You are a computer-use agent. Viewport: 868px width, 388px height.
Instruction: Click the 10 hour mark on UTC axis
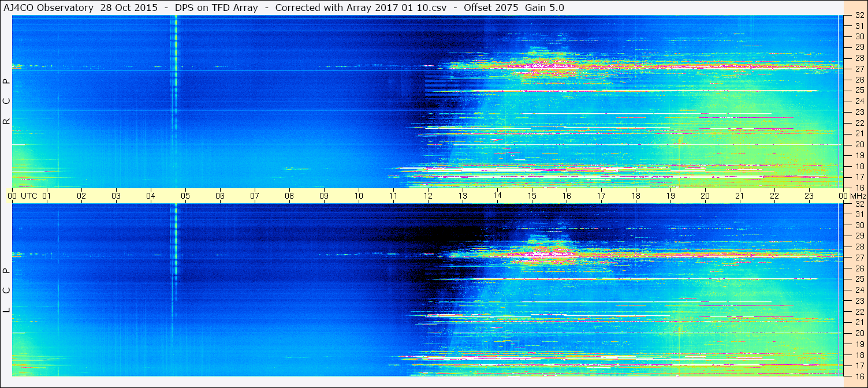359,196
